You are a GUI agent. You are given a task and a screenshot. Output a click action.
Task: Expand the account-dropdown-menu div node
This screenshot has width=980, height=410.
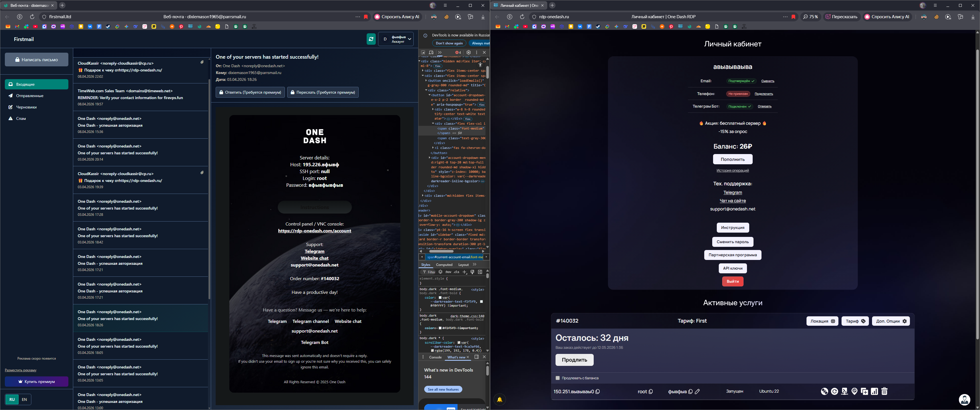pyautogui.click(x=430, y=157)
